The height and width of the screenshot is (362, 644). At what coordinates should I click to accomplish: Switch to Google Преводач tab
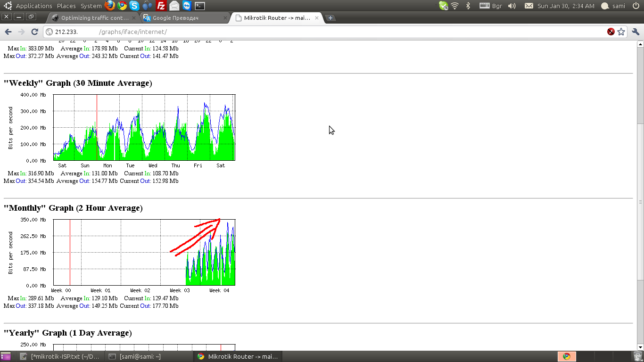pos(185,18)
